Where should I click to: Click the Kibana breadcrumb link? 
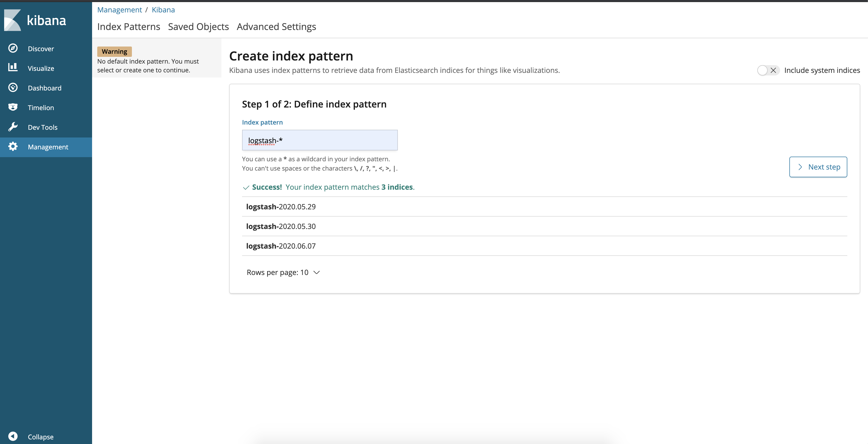coord(163,10)
